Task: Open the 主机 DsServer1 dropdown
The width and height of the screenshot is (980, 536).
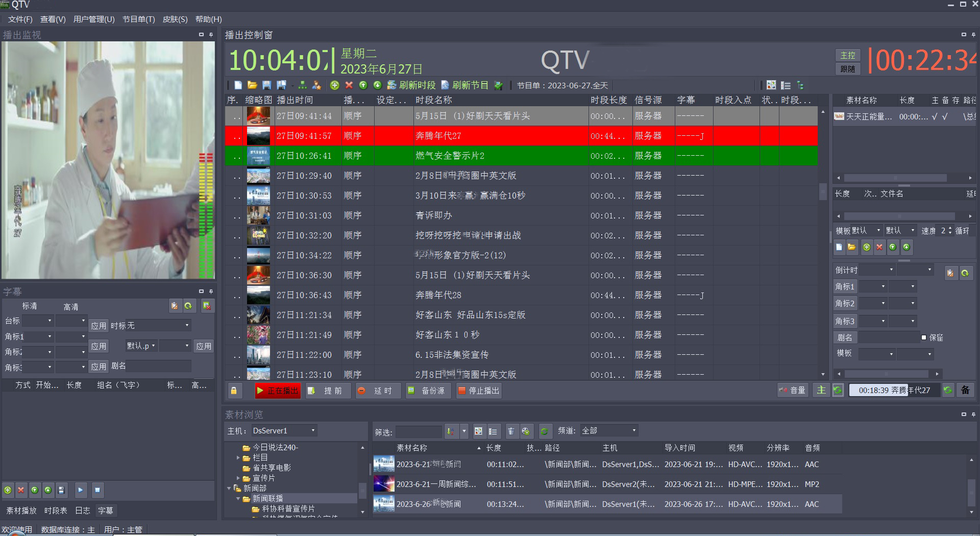Action: (284, 431)
